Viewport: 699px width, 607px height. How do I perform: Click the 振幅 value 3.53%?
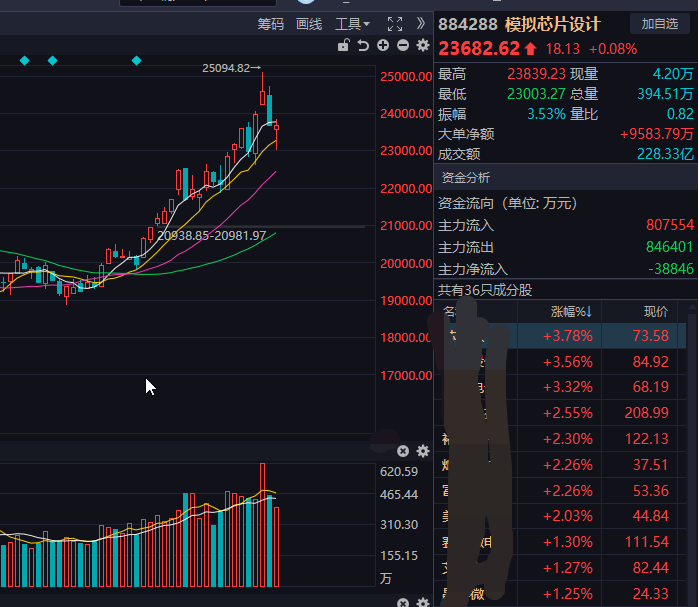pyautogui.click(x=546, y=114)
